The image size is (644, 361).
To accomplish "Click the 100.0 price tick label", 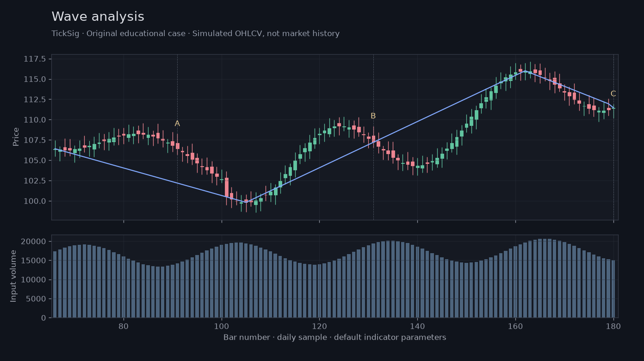I will point(35,201).
